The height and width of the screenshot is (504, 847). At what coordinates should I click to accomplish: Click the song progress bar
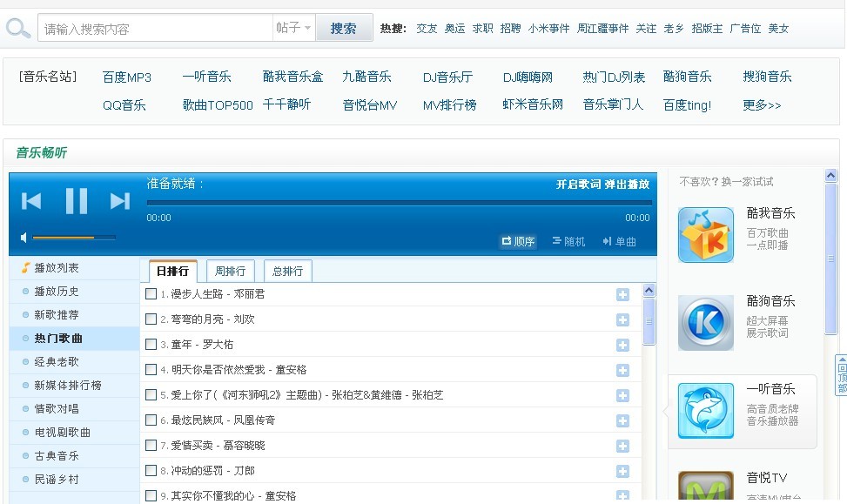400,203
